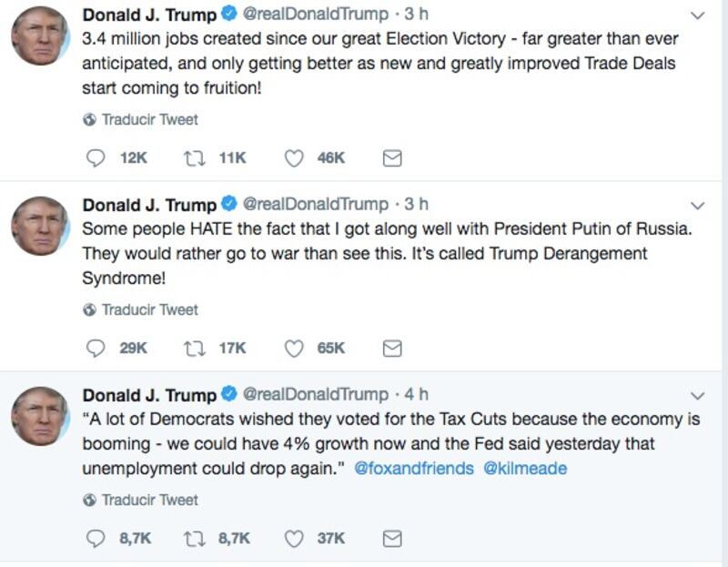
Task: Like the Tax Cuts quote tweet
Action: (x=294, y=539)
